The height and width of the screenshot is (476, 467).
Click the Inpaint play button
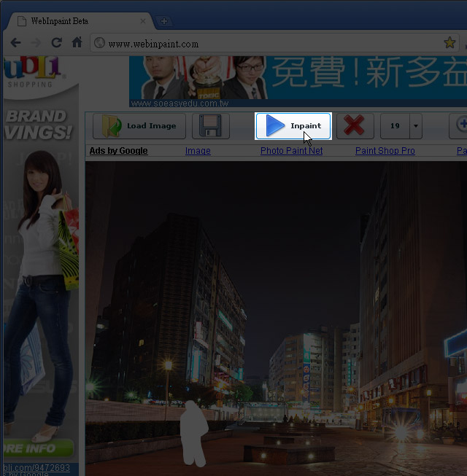point(293,126)
